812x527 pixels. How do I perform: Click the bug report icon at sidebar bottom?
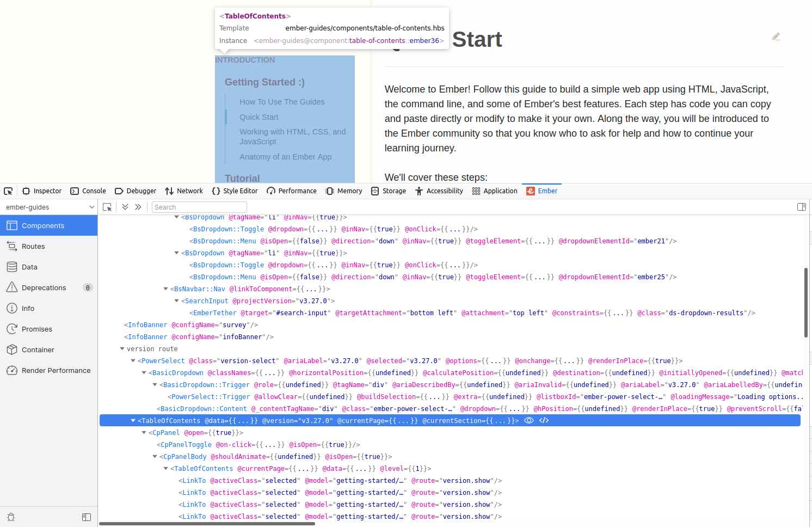(x=11, y=517)
